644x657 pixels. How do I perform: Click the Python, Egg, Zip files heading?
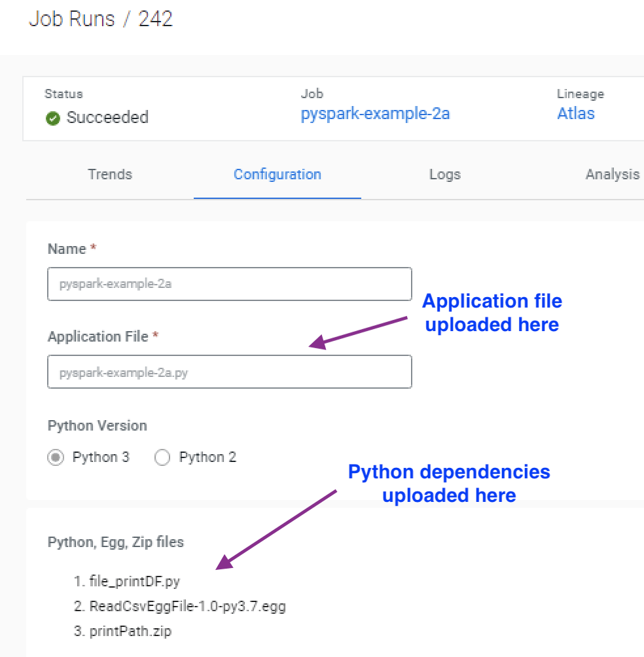coord(116,542)
